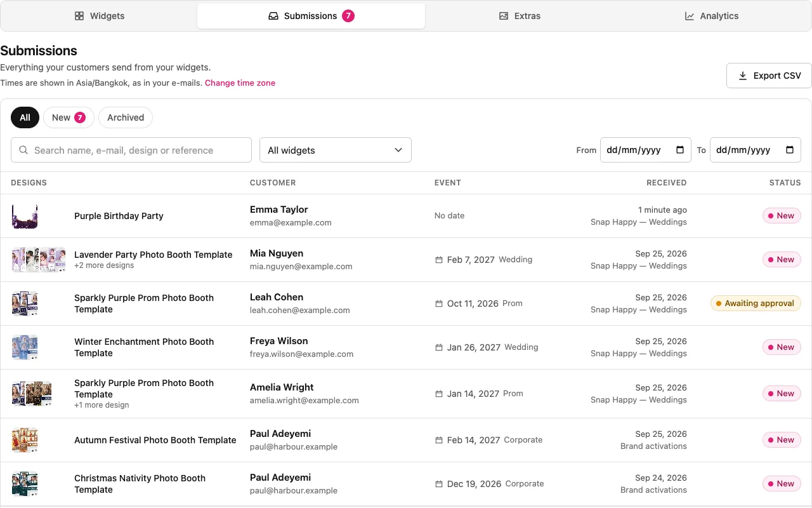Click '+2 more designs' text
This screenshot has height=508, width=812.
click(104, 265)
